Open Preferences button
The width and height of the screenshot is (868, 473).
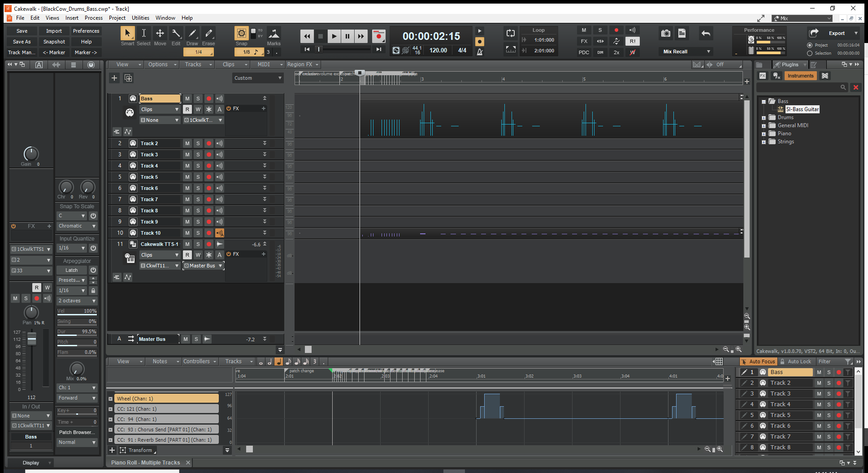tap(86, 31)
